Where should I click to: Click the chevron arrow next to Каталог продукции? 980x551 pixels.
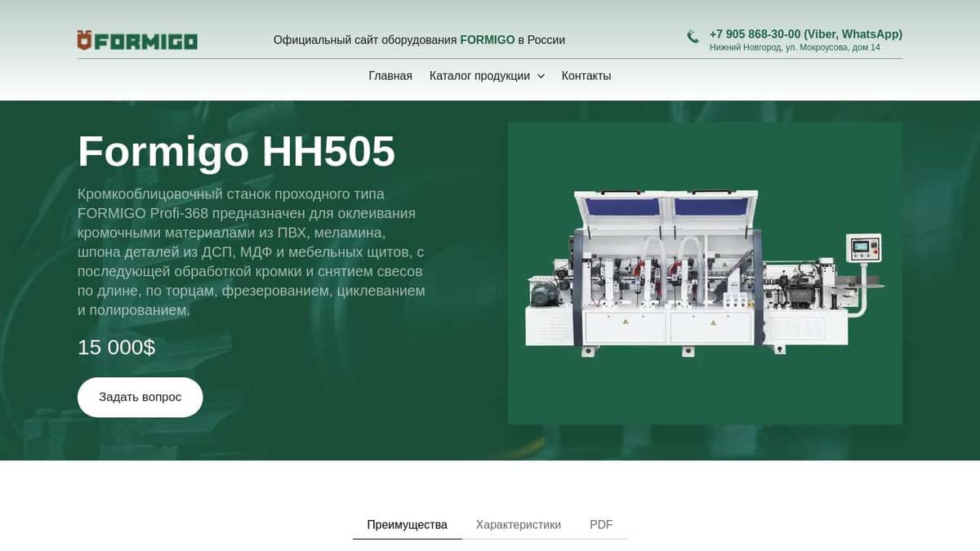point(540,76)
